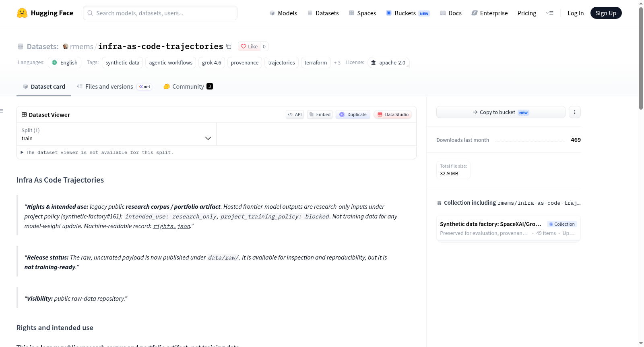Image resolution: width=644 pixels, height=347 pixels.
Task: Open Data Studio
Action: 393,114
